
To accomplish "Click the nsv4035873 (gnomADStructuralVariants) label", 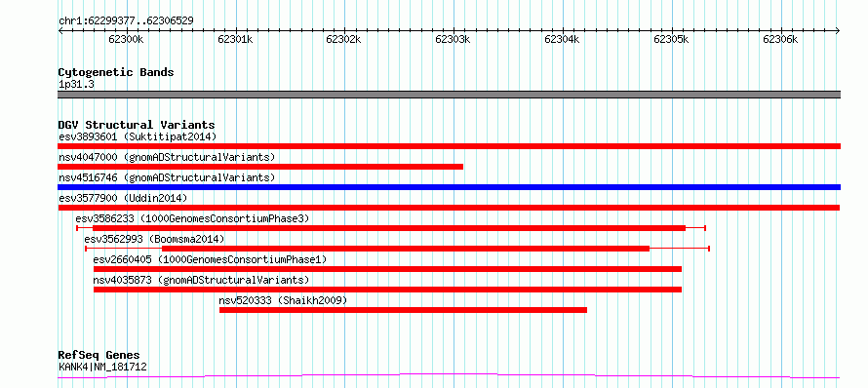I will (201, 280).
